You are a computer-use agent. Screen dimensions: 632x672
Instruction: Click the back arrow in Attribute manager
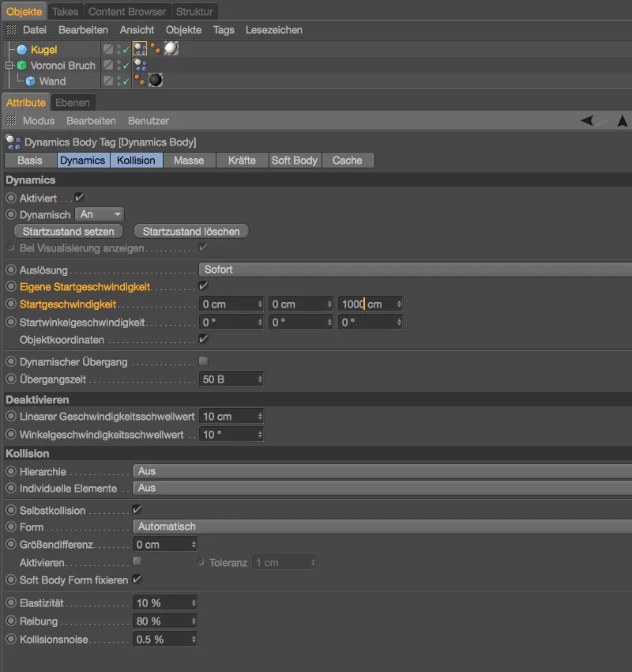pos(588,121)
